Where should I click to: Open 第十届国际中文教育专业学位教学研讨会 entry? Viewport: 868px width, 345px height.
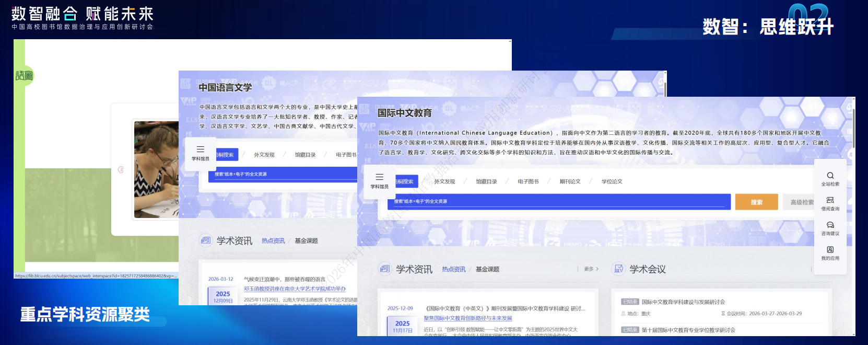688,330
